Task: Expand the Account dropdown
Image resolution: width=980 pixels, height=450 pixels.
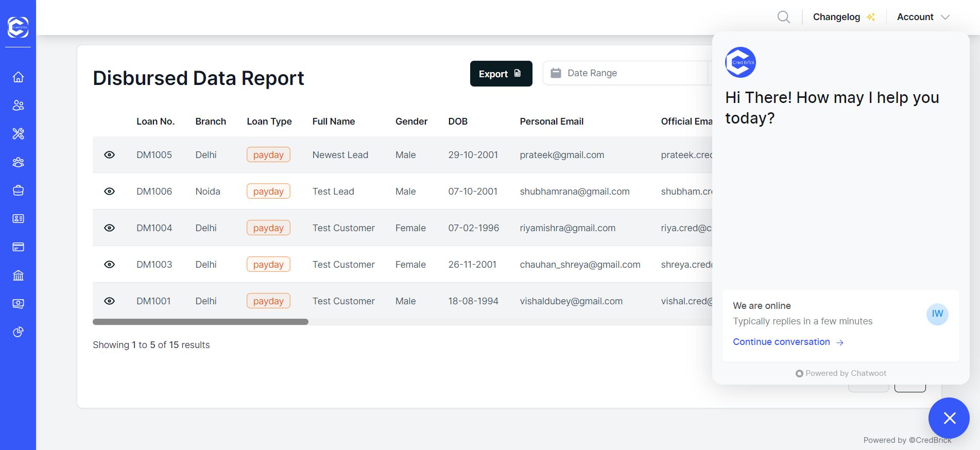Action: (x=922, y=17)
